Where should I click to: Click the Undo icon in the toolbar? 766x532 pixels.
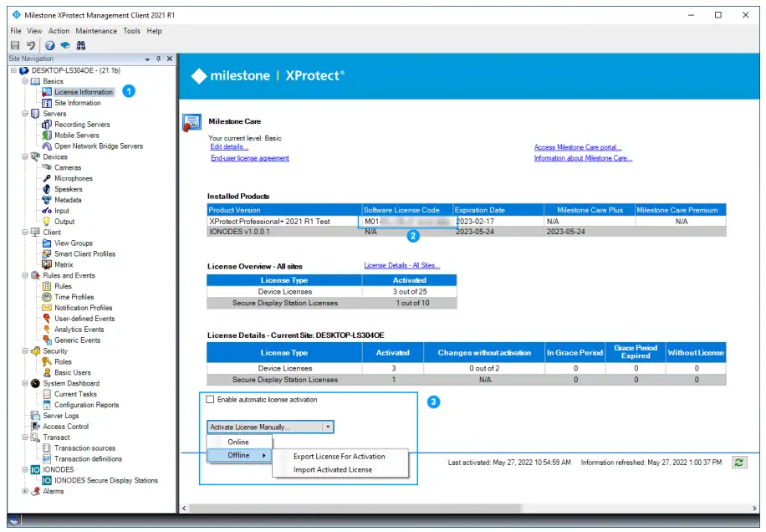coord(32,45)
